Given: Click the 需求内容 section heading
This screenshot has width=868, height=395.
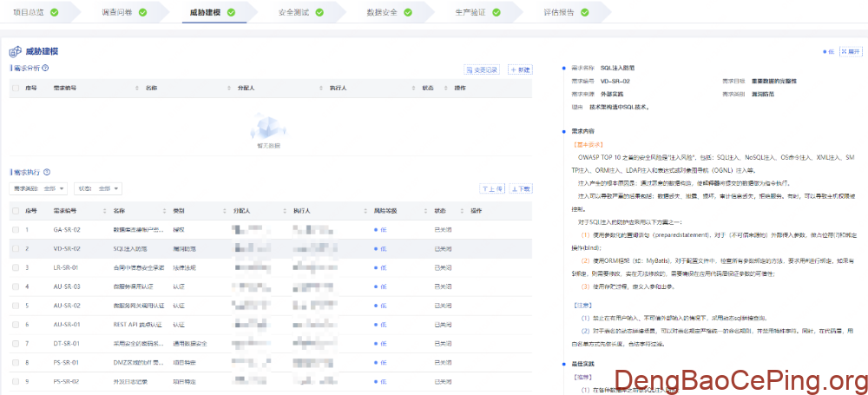Looking at the screenshot, I should [x=583, y=131].
